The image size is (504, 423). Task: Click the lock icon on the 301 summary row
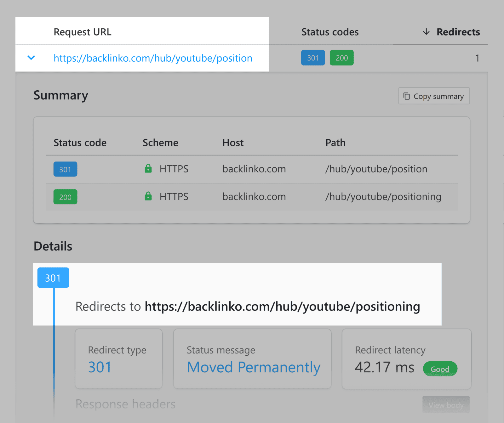[148, 169]
